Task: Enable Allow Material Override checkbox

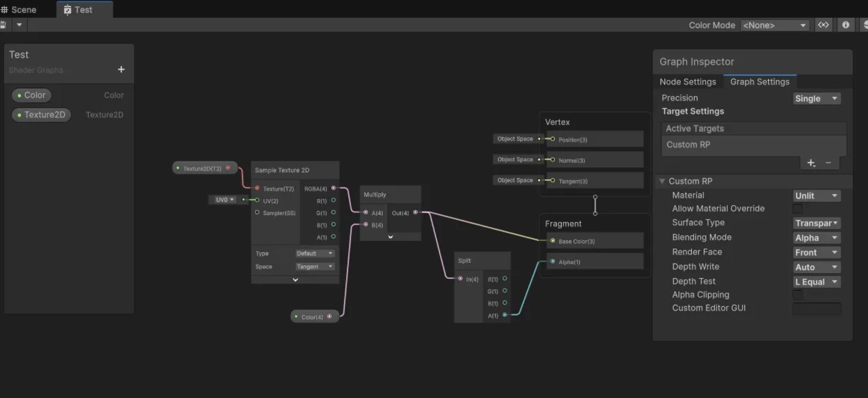Action: click(x=798, y=209)
